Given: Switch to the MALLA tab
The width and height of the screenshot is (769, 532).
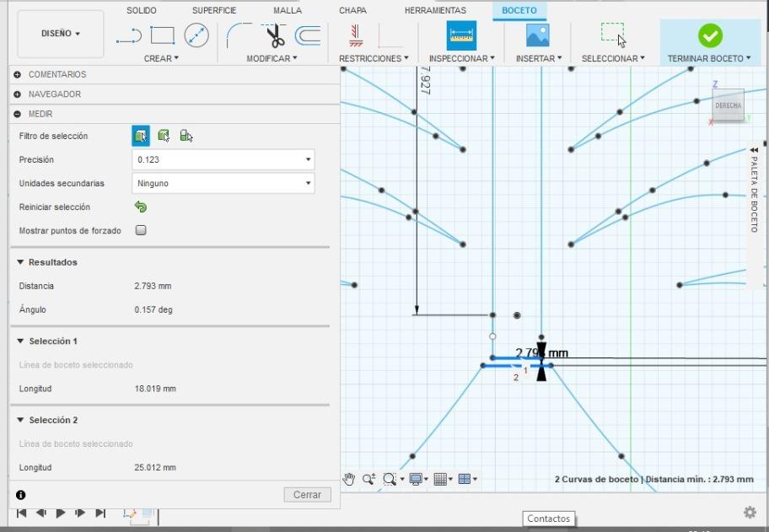Looking at the screenshot, I should pos(288,10).
